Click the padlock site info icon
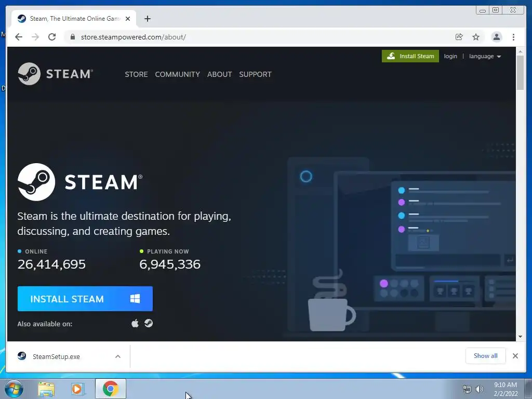Viewport: 532px width, 399px height. 72,37
